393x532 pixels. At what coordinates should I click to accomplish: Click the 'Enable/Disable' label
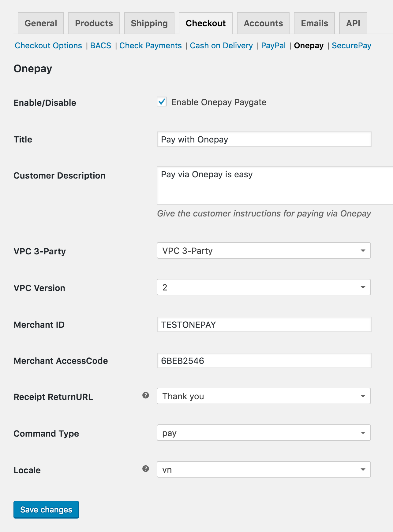click(45, 103)
